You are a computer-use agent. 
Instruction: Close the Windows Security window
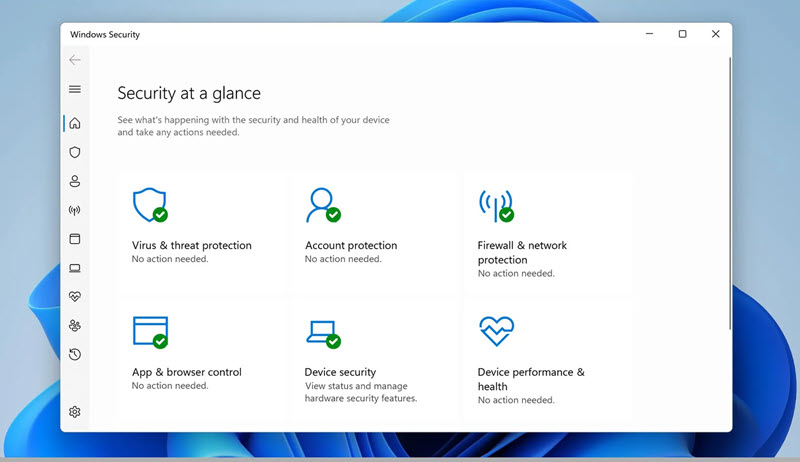pyautogui.click(x=715, y=34)
